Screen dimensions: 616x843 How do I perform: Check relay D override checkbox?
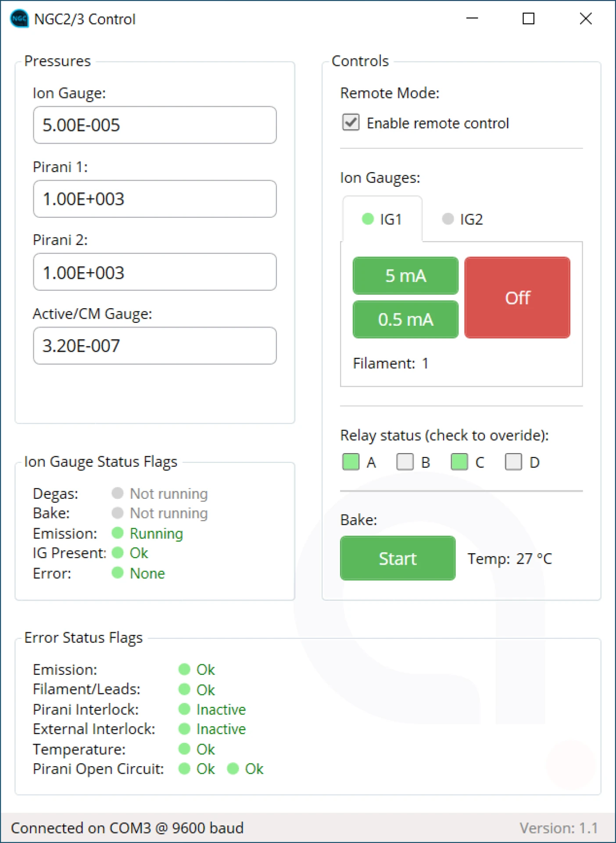point(513,462)
